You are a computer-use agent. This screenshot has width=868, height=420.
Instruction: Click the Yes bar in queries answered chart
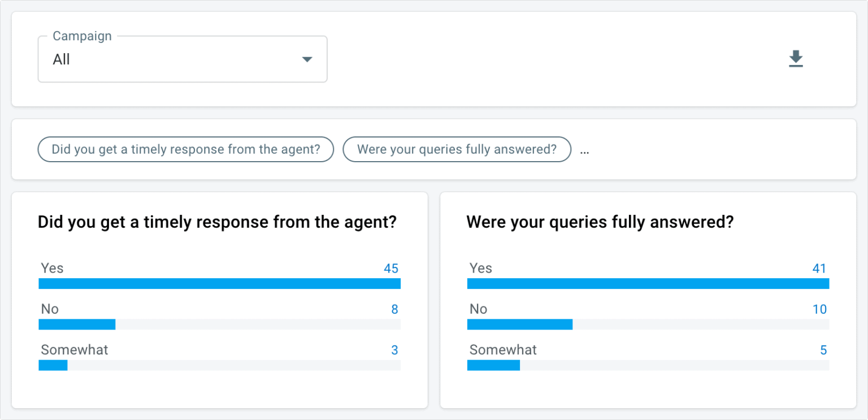pyautogui.click(x=648, y=284)
